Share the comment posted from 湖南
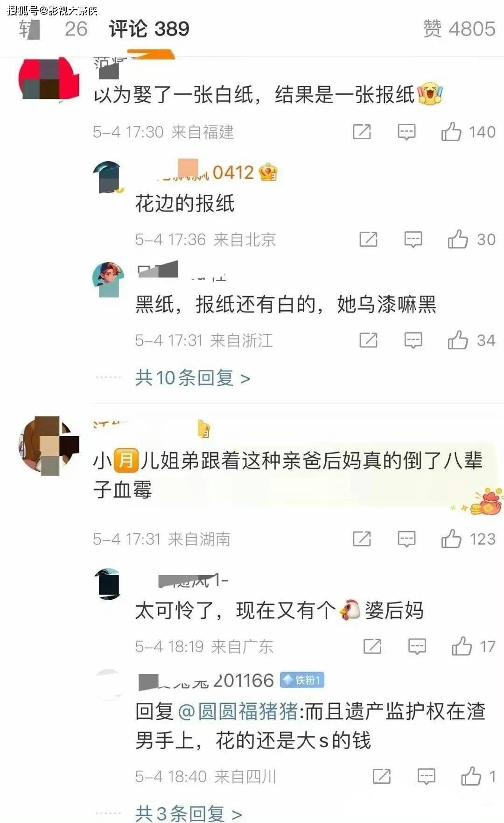 tap(362, 539)
